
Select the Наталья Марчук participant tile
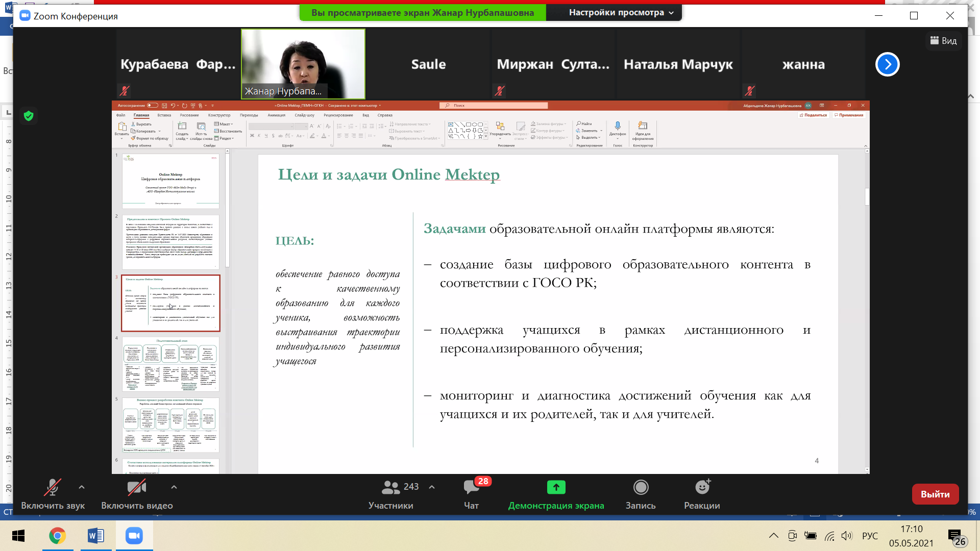coord(678,64)
